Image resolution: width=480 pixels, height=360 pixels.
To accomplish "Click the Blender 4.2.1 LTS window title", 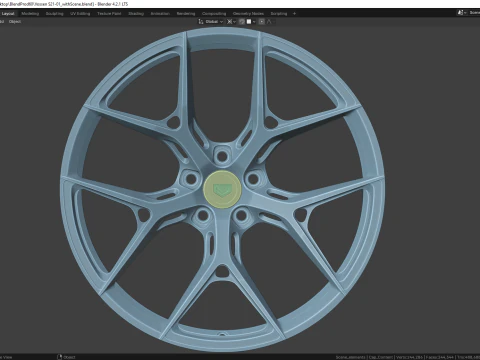I will click(x=113, y=4).
